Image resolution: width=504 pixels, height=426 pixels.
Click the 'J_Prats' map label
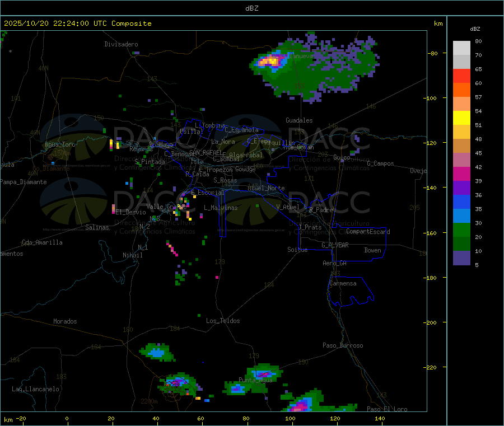[x=310, y=227]
